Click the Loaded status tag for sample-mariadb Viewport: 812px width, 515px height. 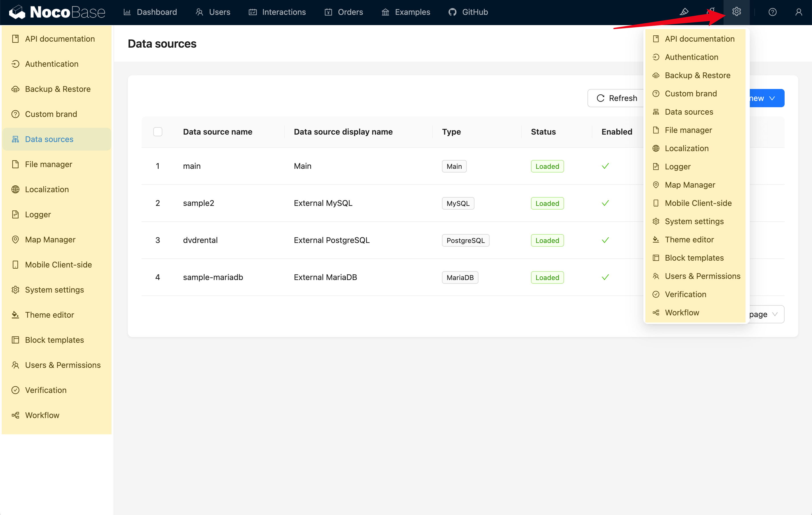click(x=547, y=277)
